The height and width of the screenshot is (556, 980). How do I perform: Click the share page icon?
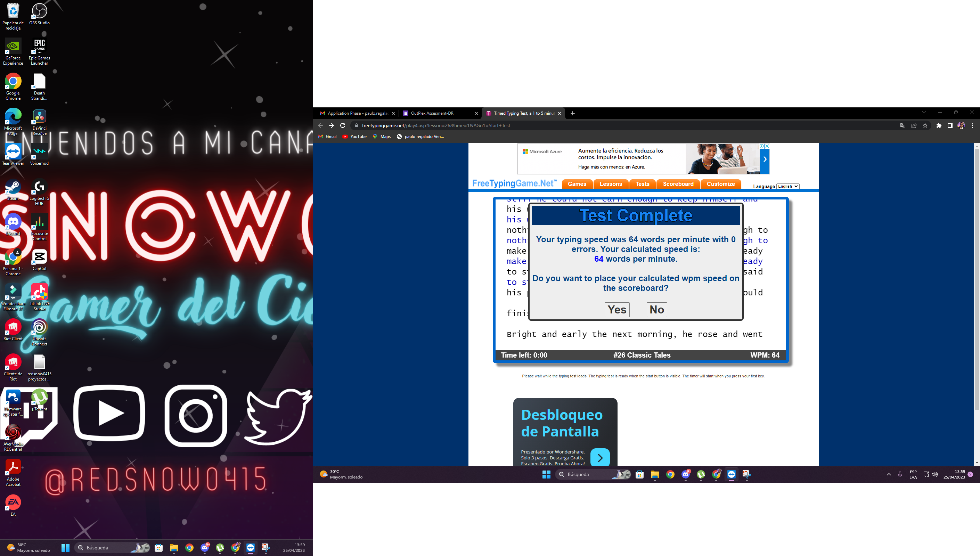[x=914, y=126]
